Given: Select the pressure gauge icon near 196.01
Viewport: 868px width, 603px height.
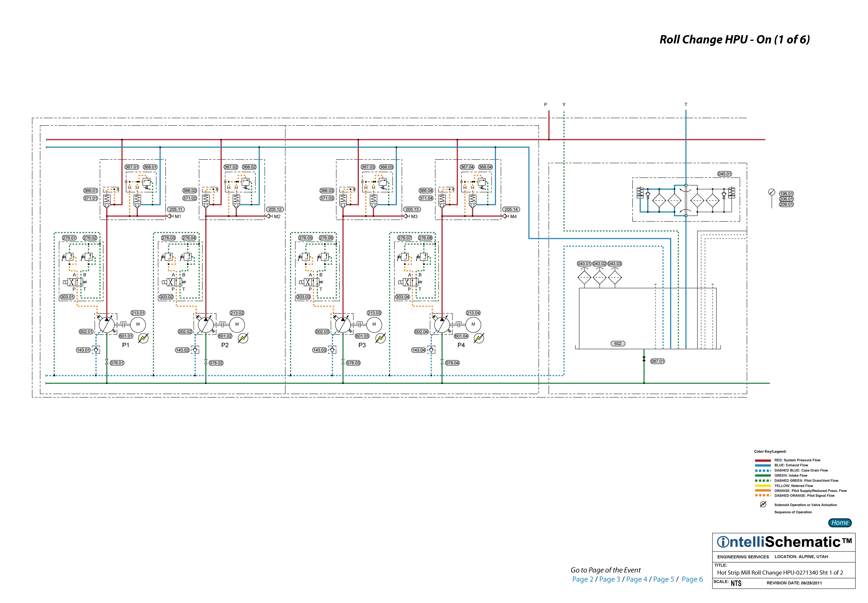Looking at the screenshot, I should (771, 192).
